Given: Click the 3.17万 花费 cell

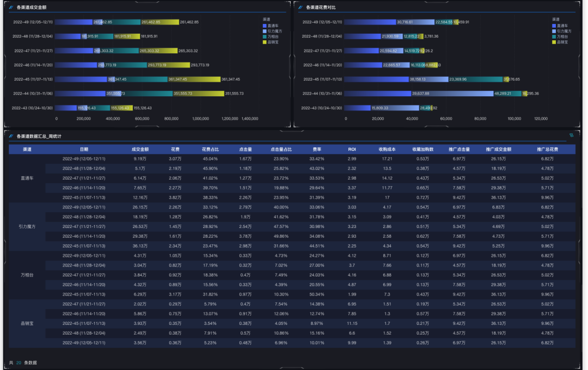Looking at the screenshot, I should [x=175, y=294].
